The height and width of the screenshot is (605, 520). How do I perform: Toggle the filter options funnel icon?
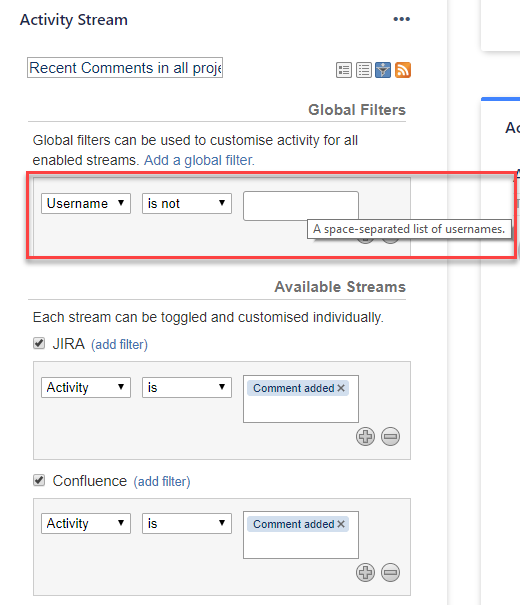coord(383,70)
